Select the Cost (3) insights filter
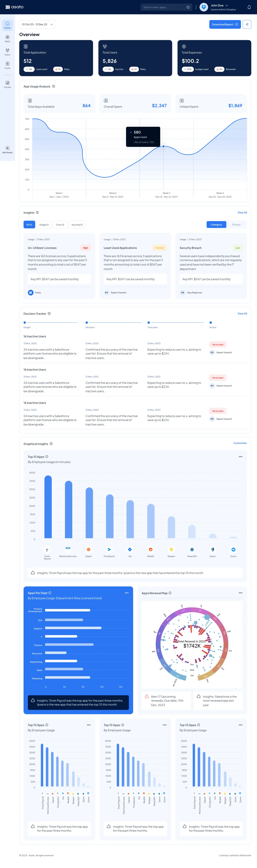257x868 pixels. 60,224
